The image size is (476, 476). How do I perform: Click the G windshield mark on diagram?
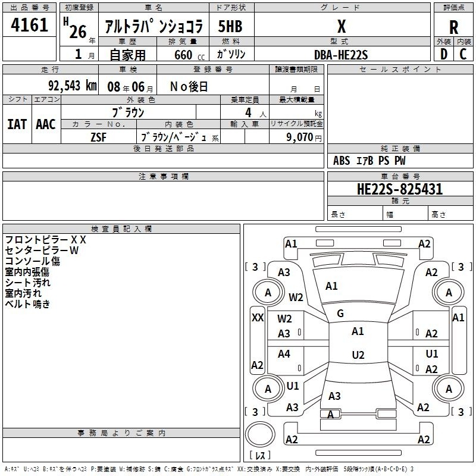coord(340,313)
